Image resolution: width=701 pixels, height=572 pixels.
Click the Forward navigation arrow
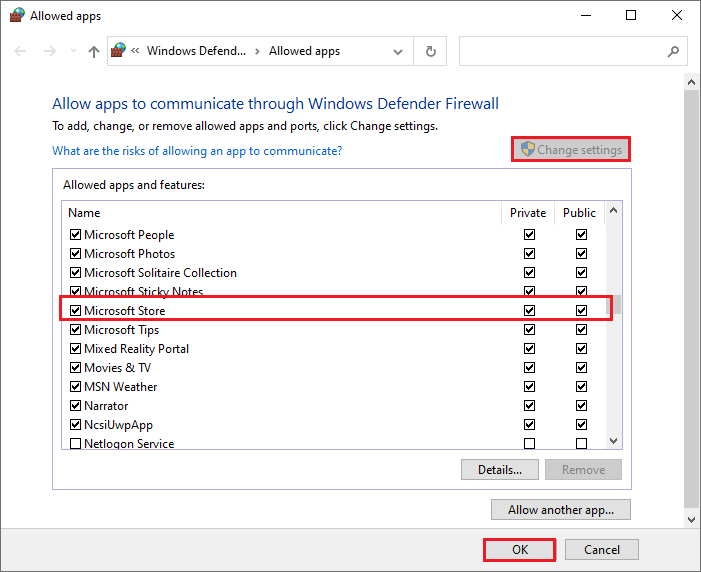point(50,51)
